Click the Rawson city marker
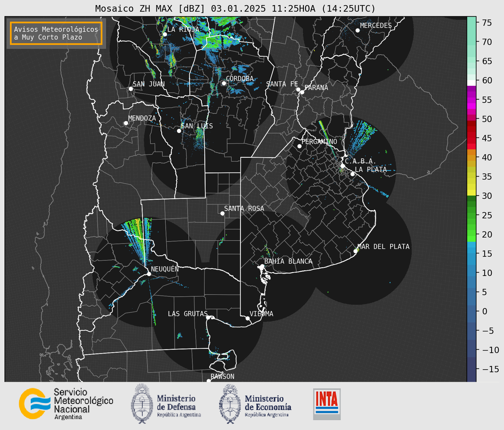 click(209, 381)
